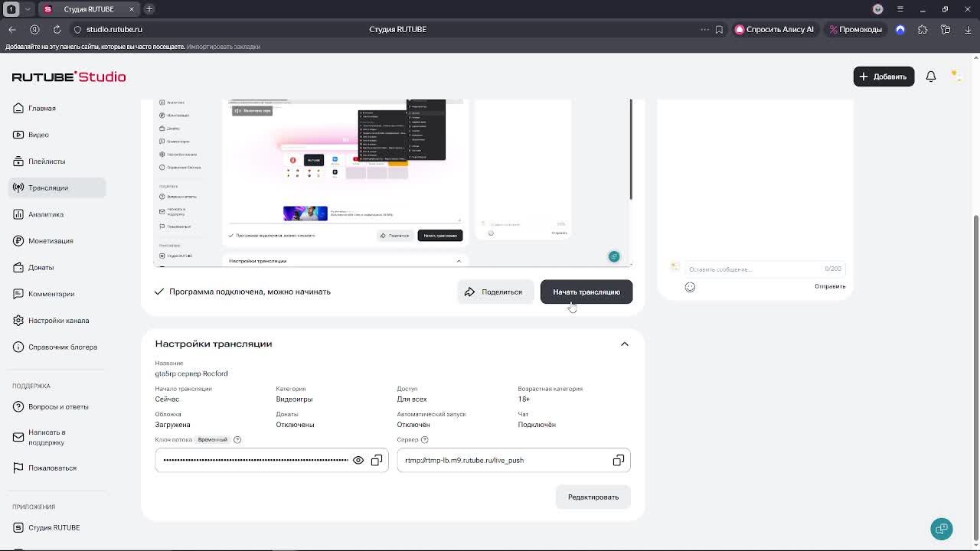Open emoji picker in chat
Viewport: 980px width, 551px height.
(x=690, y=287)
